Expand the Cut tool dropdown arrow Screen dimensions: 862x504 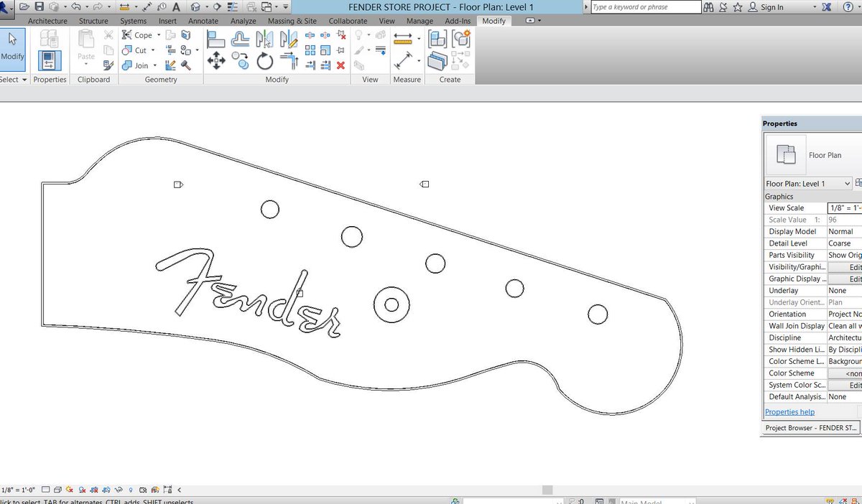coord(153,50)
